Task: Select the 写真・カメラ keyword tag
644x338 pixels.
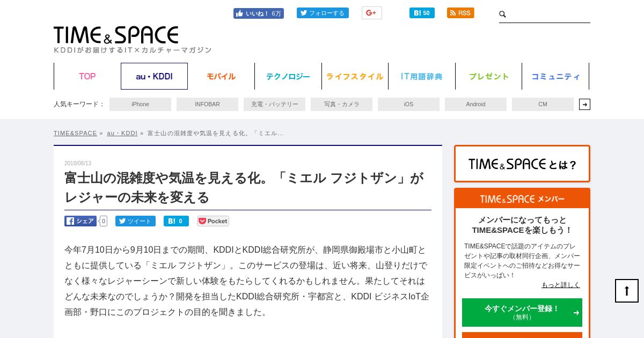Action: [341, 104]
